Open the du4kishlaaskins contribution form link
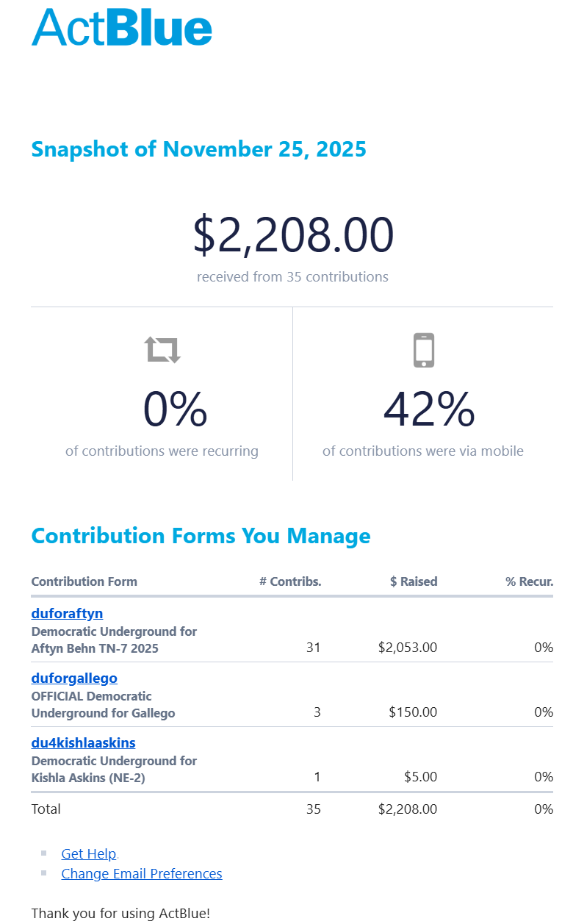 point(83,742)
